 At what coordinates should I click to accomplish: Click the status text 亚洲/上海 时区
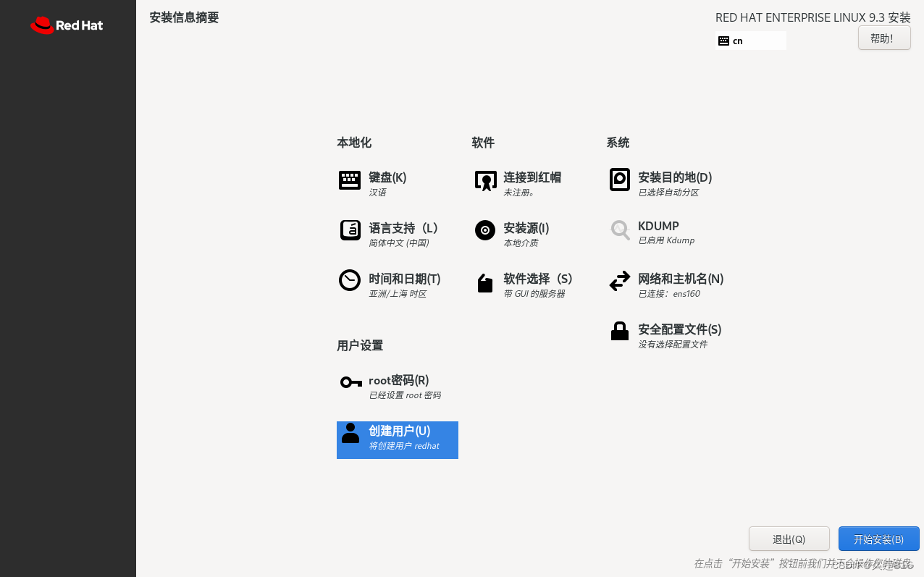click(398, 294)
